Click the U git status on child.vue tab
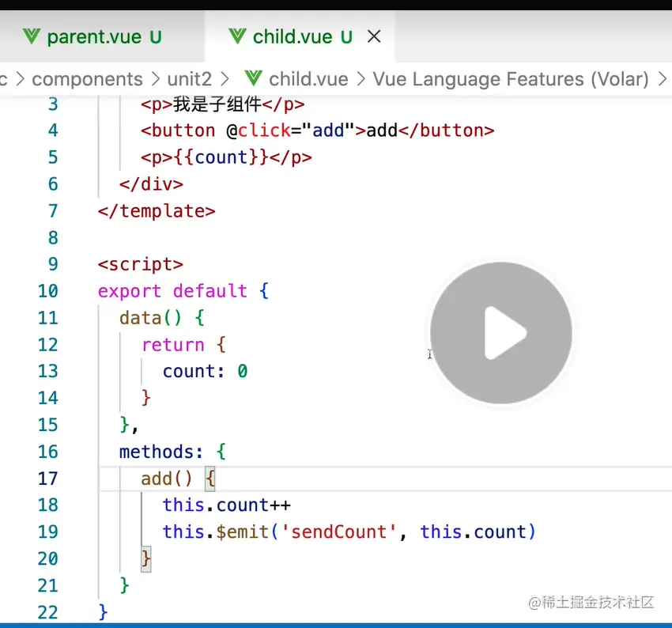The image size is (672, 628). click(x=346, y=37)
